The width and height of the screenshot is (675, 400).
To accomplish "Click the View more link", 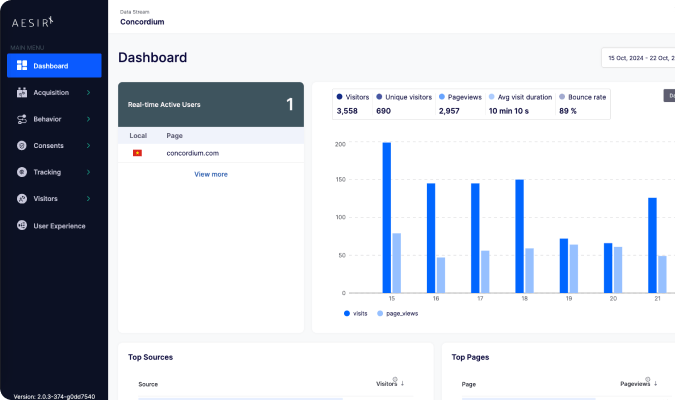I will point(210,174).
